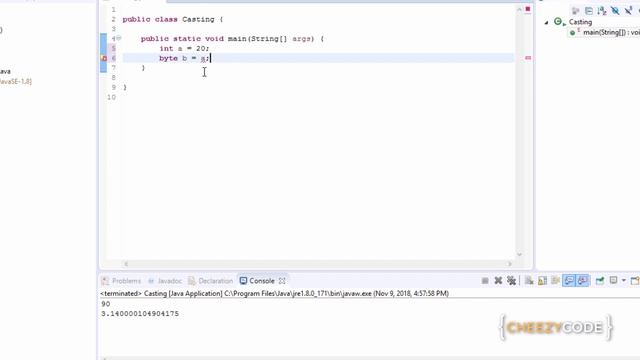
Task: Switch to the Declaration tab
Action: tap(211, 281)
